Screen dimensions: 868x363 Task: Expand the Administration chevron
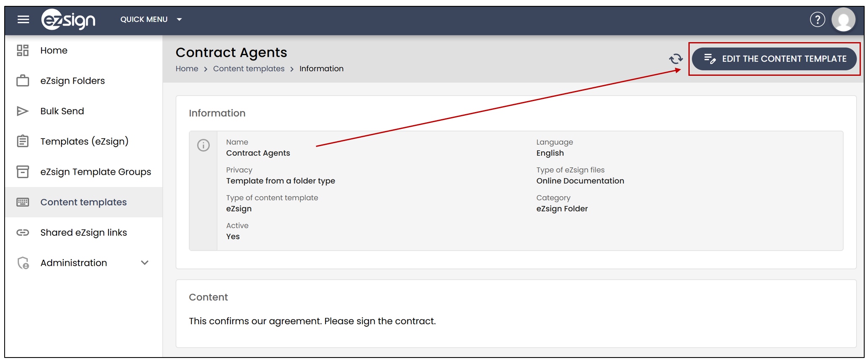pyautogui.click(x=145, y=263)
